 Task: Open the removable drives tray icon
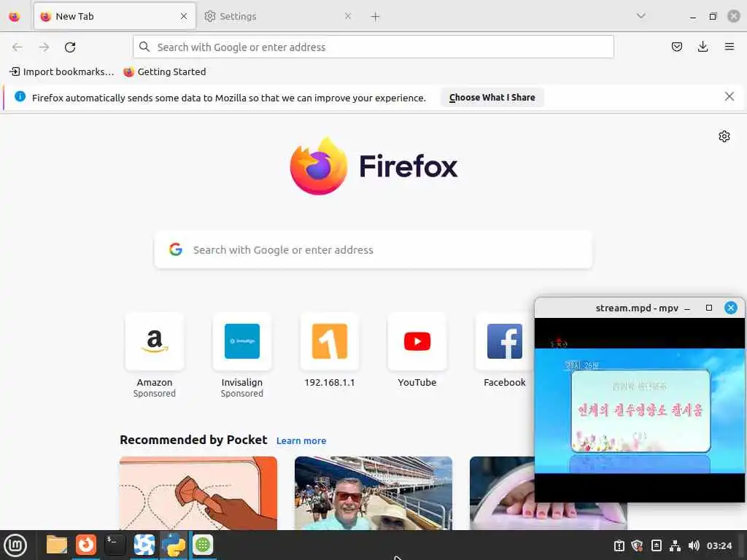pyautogui.click(x=656, y=545)
